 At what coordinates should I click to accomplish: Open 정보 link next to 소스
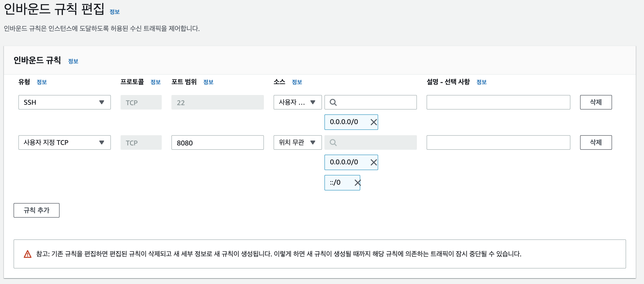pos(297,82)
